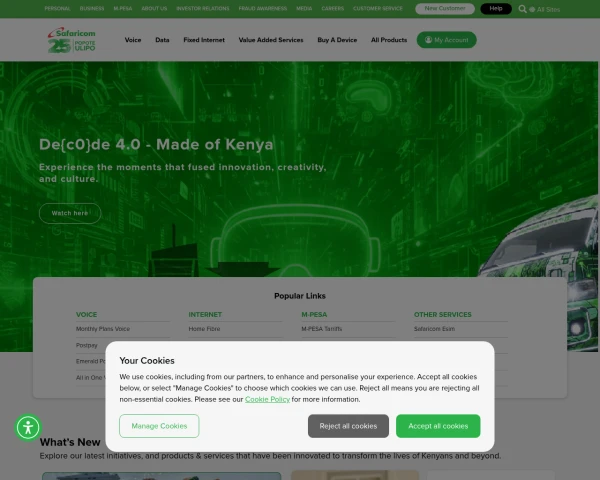Expand the All Products menu
This screenshot has width=600, height=480.
click(389, 40)
